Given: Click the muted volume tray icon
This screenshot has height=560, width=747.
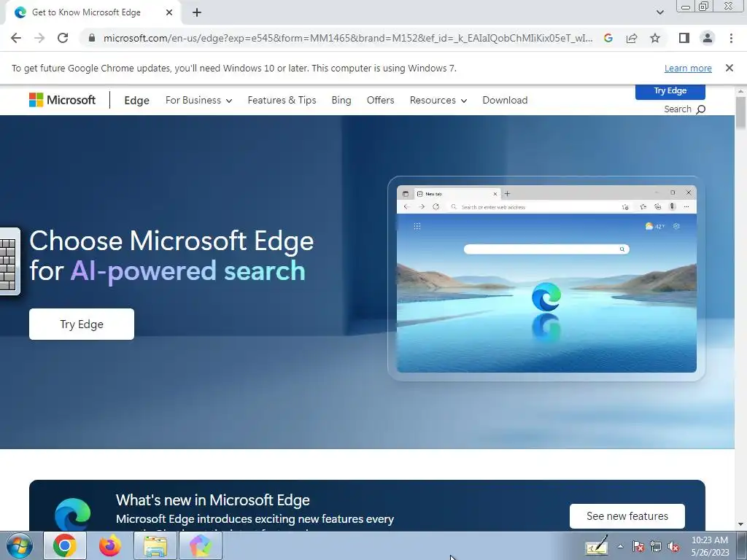Looking at the screenshot, I should click(673, 546).
